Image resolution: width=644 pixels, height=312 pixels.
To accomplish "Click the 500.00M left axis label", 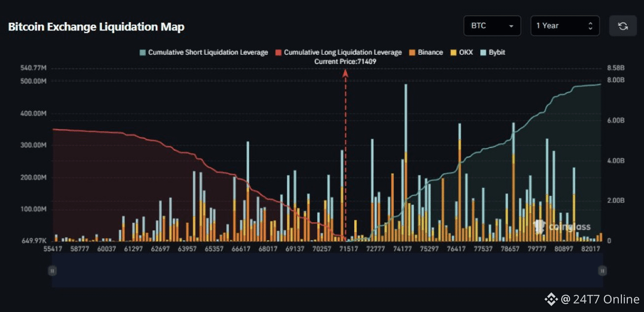I will click(34, 81).
